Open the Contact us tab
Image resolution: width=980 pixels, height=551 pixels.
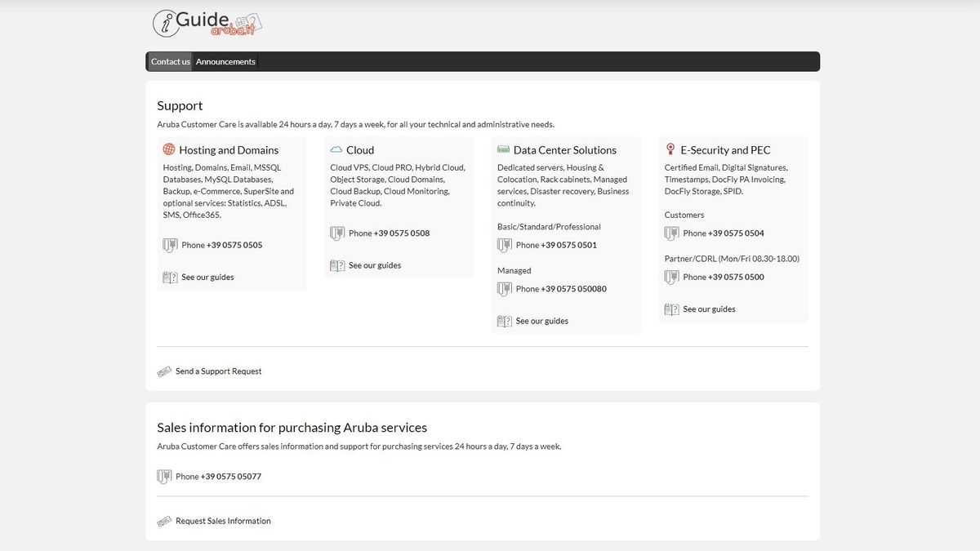click(x=170, y=61)
